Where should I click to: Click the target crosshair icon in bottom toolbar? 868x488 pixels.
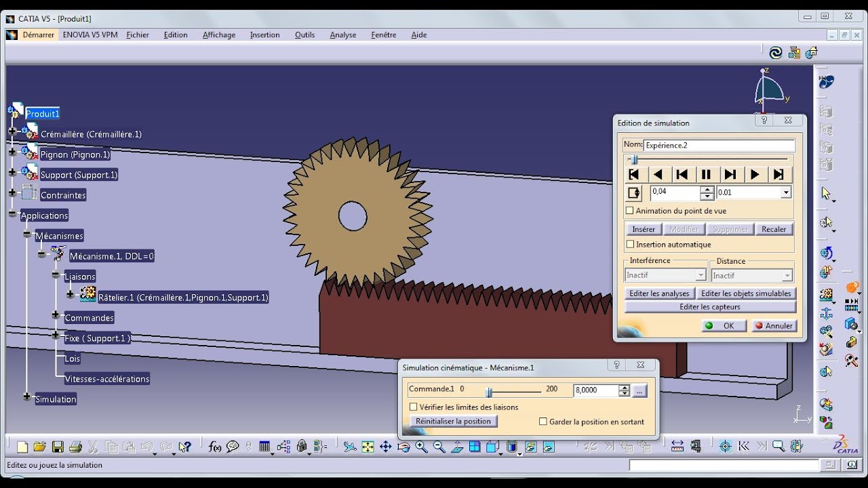point(726,447)
